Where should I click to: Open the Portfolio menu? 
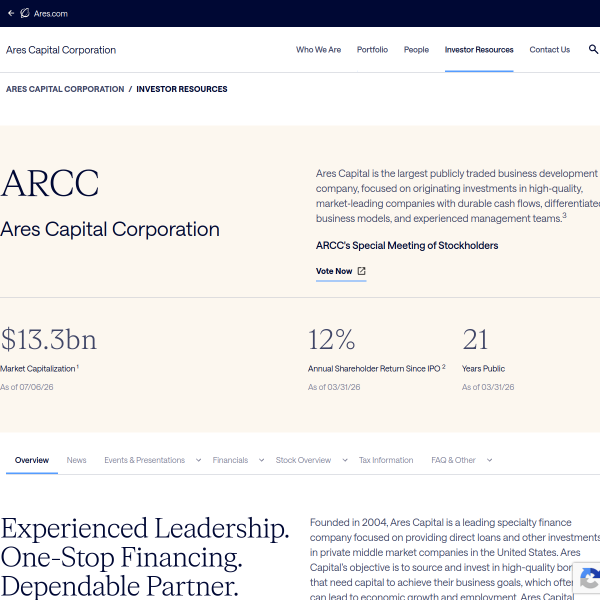pyautogui.click(x=372, y=50)
